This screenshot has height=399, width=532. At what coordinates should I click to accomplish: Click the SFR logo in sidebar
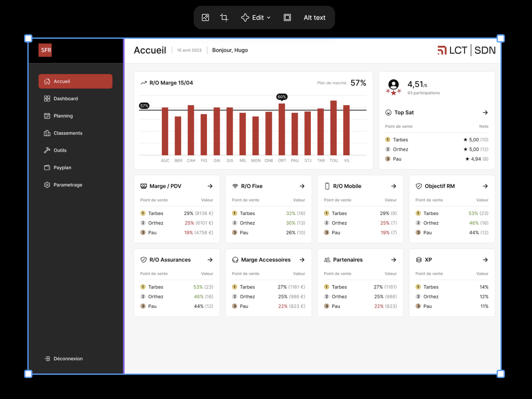[45, 50]
